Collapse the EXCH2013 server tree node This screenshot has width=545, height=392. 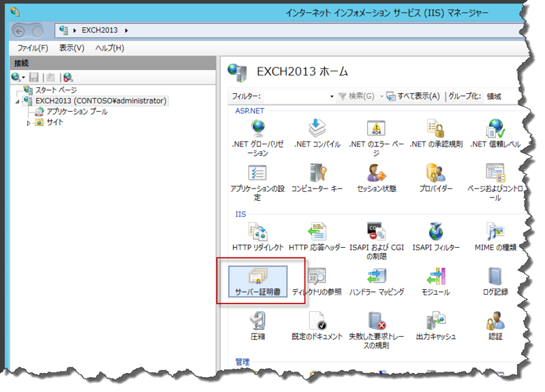[x=18, y=101]
